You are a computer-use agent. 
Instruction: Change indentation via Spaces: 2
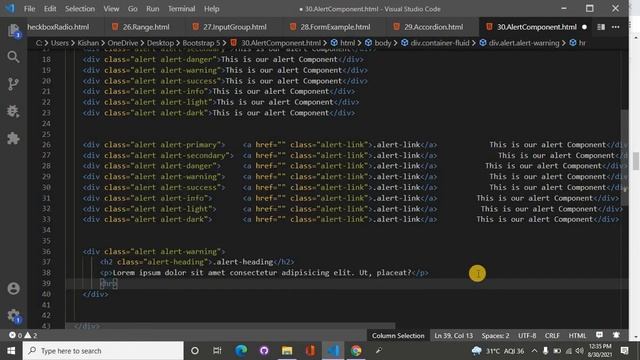[x=496, y=336]
